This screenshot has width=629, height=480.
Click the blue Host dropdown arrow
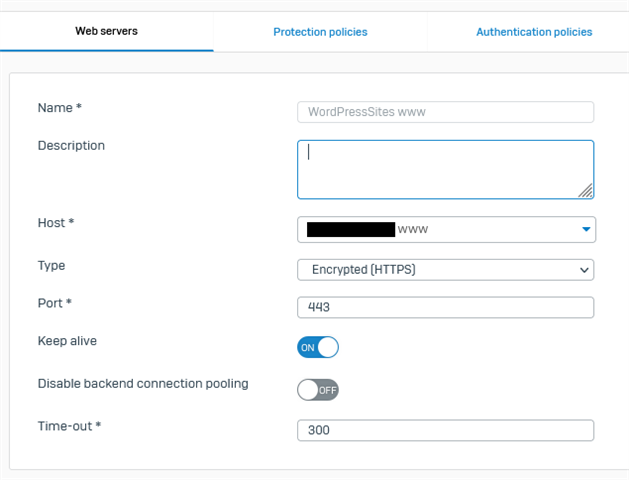point(586,229)
